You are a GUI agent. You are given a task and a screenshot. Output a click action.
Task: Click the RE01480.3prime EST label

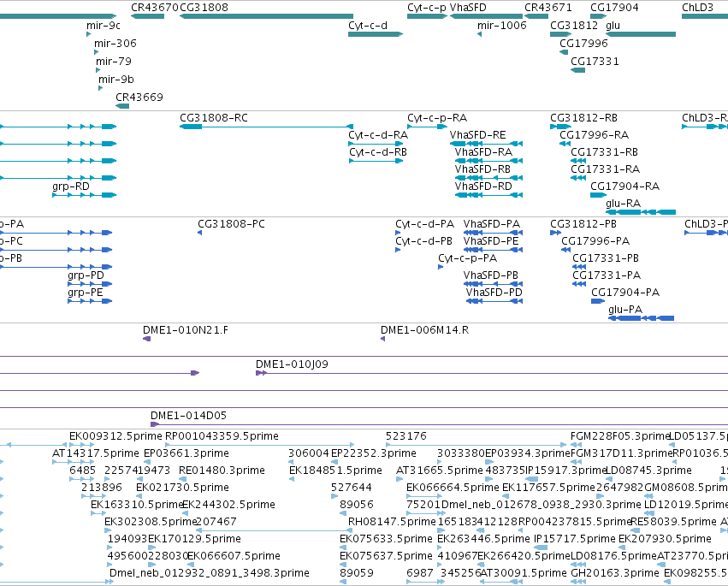point(222,471)
